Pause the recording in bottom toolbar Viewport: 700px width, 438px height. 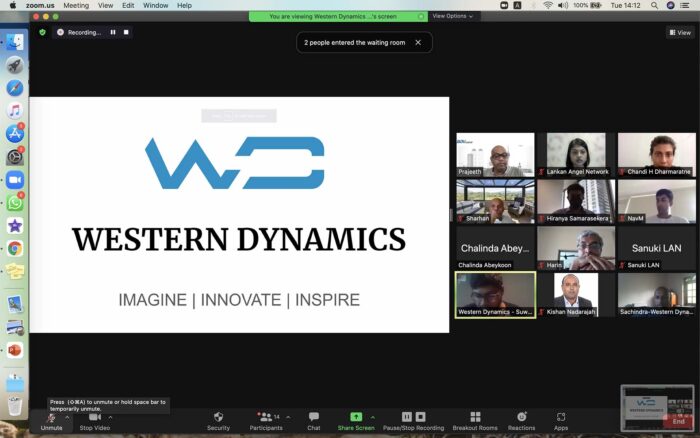pyautogui.click(x=407, y=416)
